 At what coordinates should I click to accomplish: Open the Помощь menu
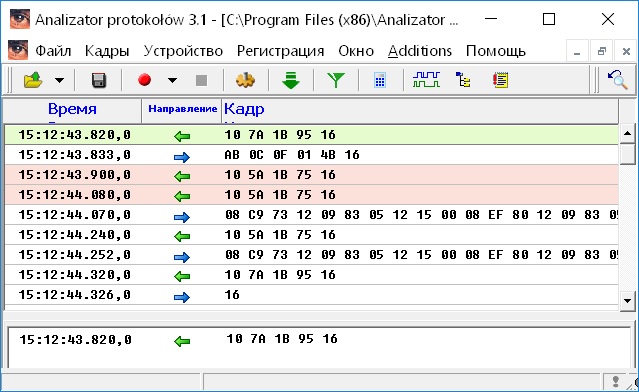pos(496,51)
